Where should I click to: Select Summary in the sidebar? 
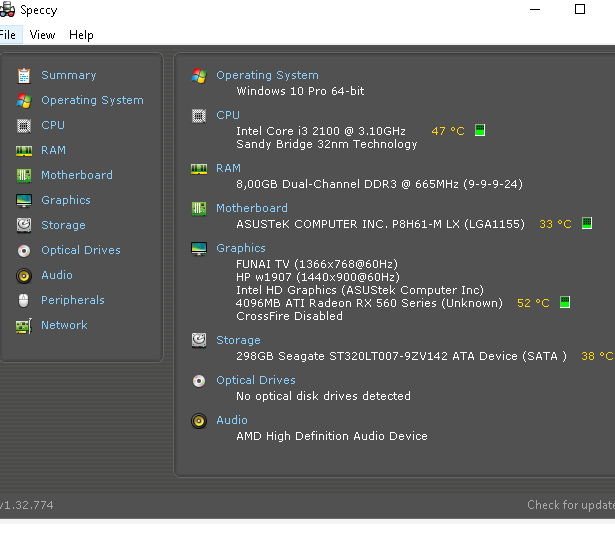coord(69,75)
